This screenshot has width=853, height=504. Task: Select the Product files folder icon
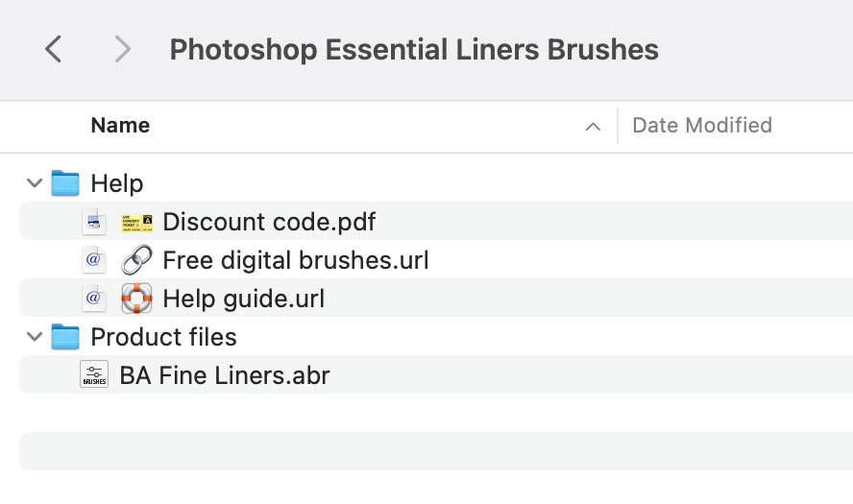point(65,337)
